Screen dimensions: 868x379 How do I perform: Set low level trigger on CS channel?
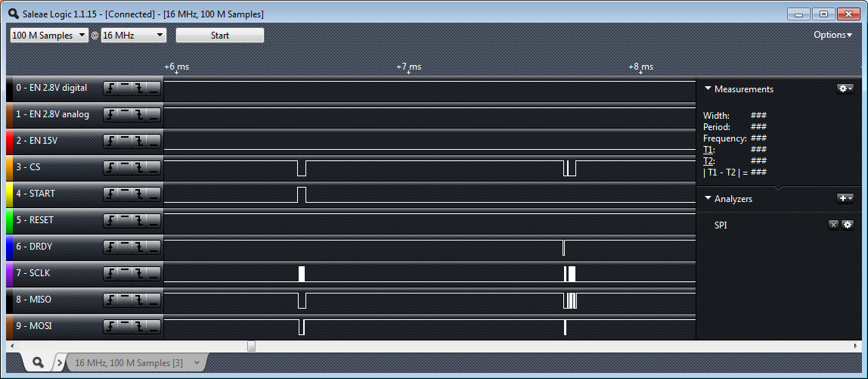[154, 167]
